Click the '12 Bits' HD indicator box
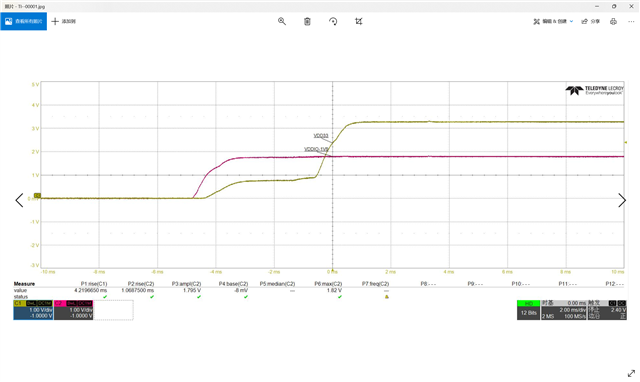Screen dimensions: 640x382 (529, 310)
